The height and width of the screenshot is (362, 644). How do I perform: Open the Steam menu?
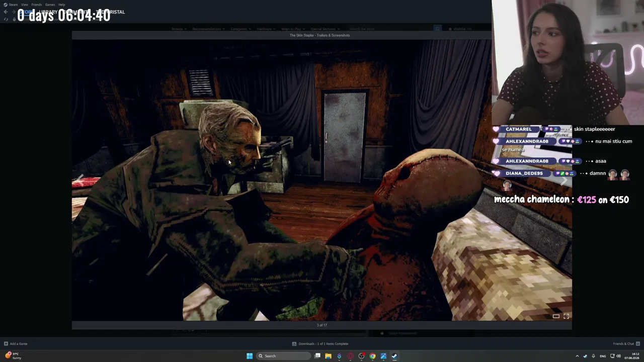[11, 5]
